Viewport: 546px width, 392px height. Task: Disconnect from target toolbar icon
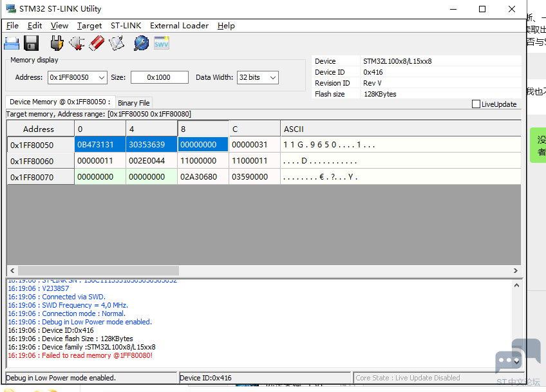point(77,44)
